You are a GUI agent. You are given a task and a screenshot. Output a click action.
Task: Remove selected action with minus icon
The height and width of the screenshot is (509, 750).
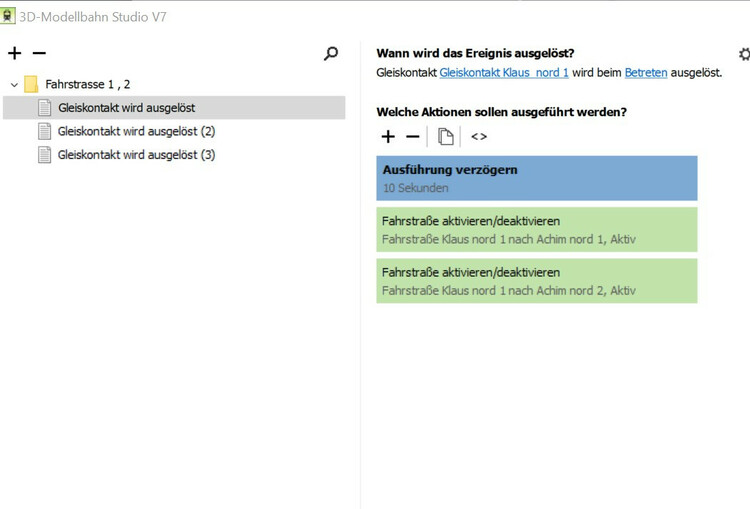(x=412, y=136)
